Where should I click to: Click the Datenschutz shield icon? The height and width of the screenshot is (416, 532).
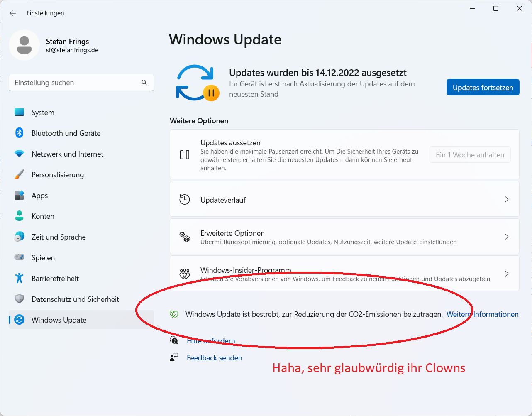[x=20, y=299]
